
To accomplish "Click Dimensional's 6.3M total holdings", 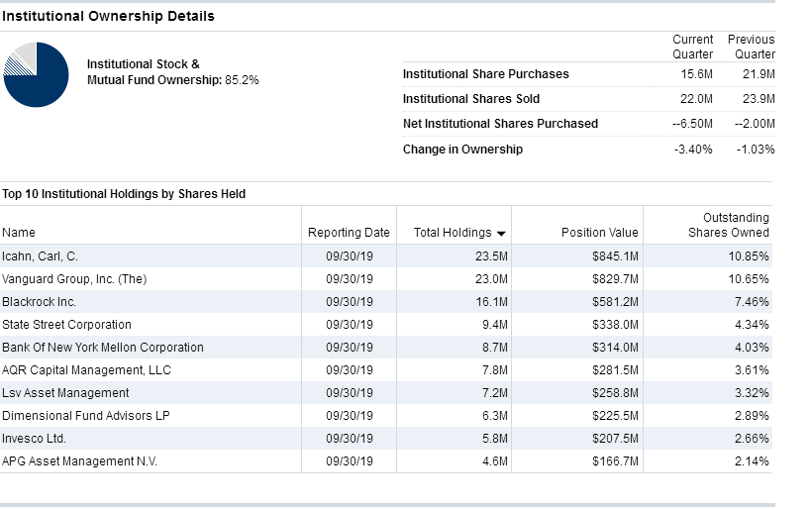I will [x=494, y=416].
